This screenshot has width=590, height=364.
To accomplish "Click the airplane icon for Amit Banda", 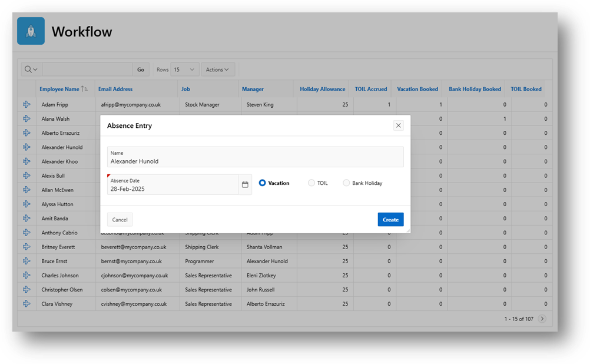I will tap(26, 219).
